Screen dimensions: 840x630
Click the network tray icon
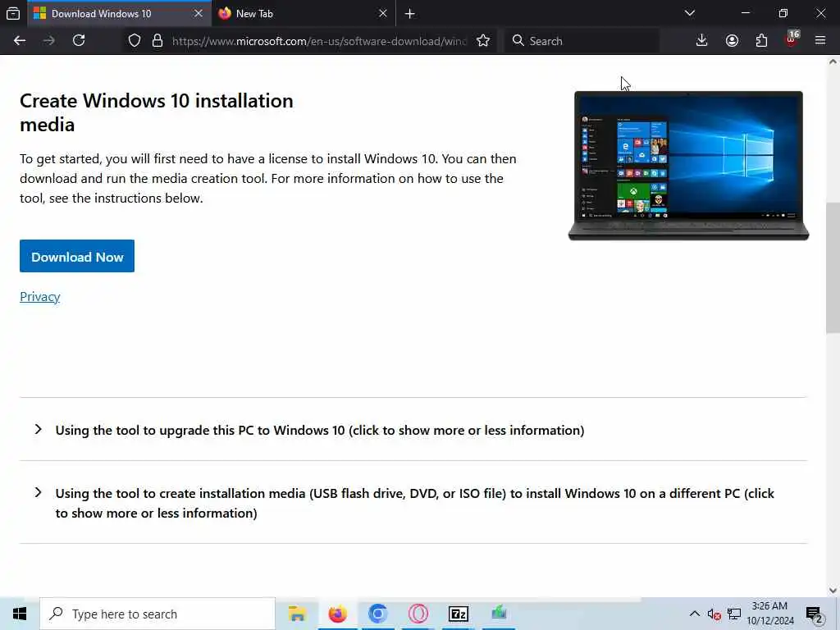pos(734,614)
